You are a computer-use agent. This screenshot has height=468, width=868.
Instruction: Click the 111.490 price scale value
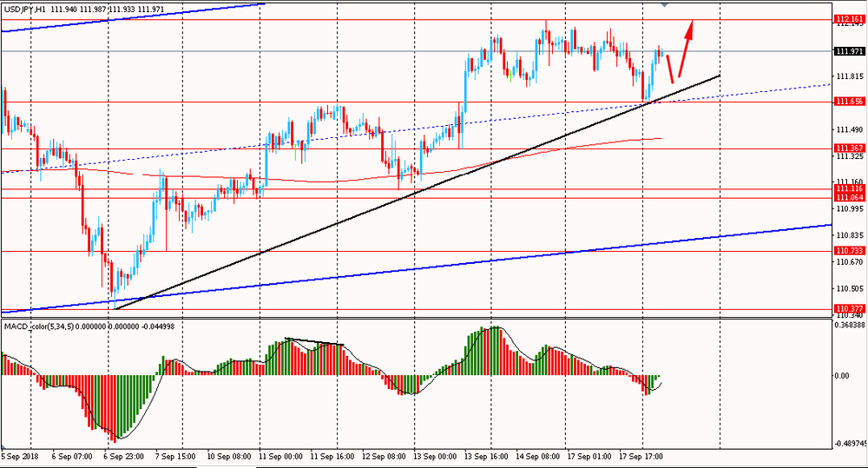point(850,129)
